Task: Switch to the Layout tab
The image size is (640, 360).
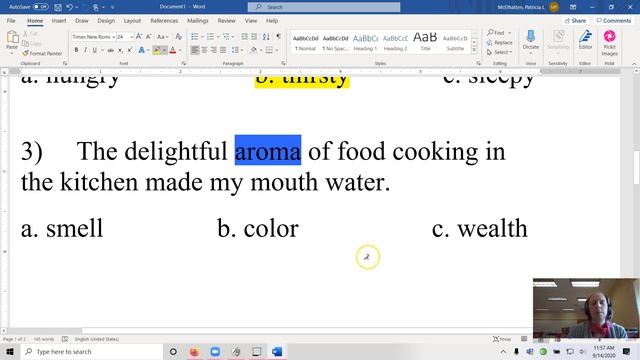Action: tap(132, 20)
